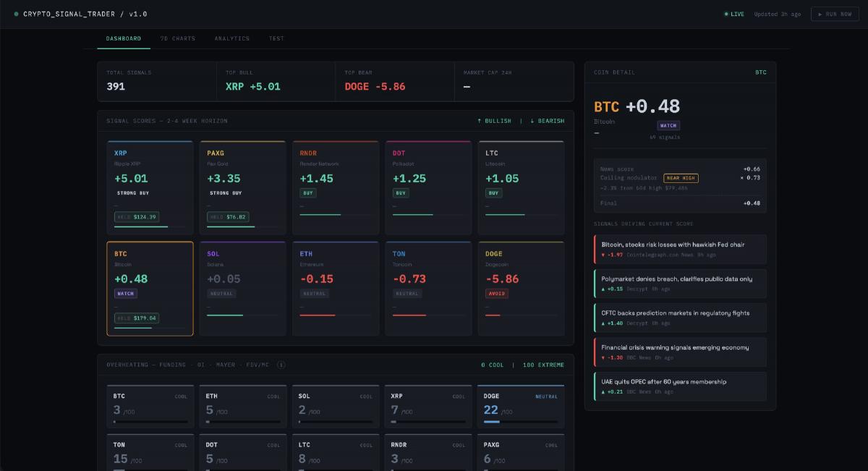Open 'Polymarket denies breach' news signal
This screenshot has height=471, width=868.
click(680, 284)
